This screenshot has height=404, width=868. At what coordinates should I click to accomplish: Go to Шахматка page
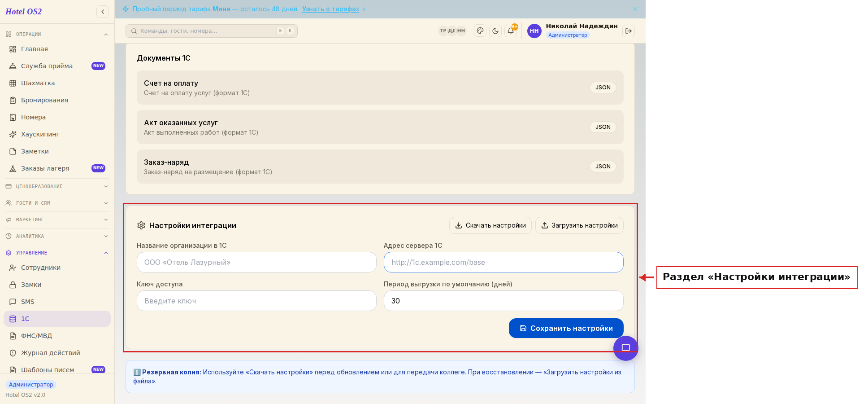coord(57,83)
